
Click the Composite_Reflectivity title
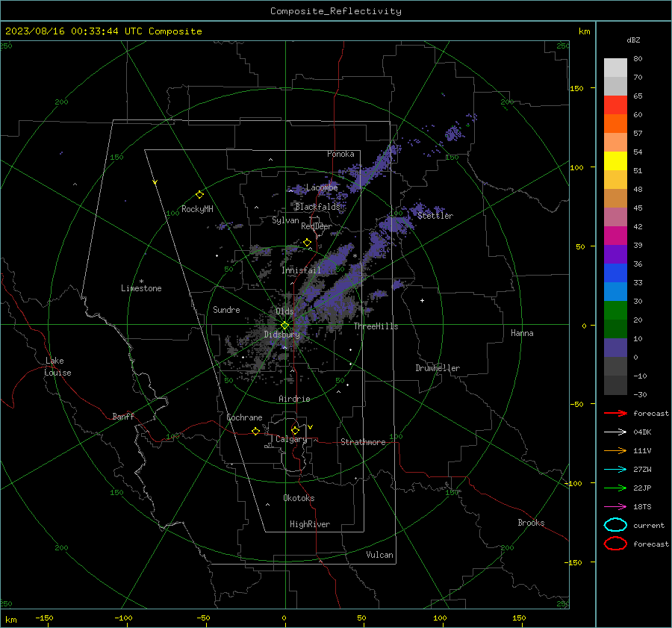(335, 11)
